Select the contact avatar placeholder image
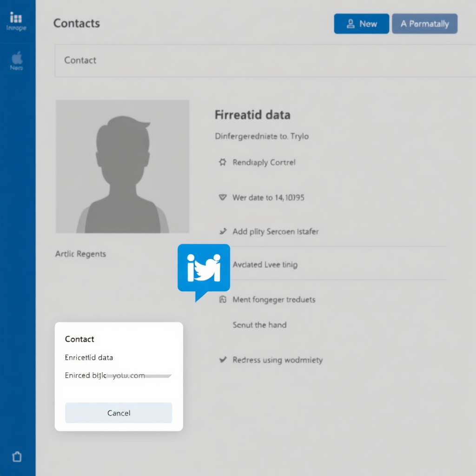The image size is (476, 476). tap(122, 166)
